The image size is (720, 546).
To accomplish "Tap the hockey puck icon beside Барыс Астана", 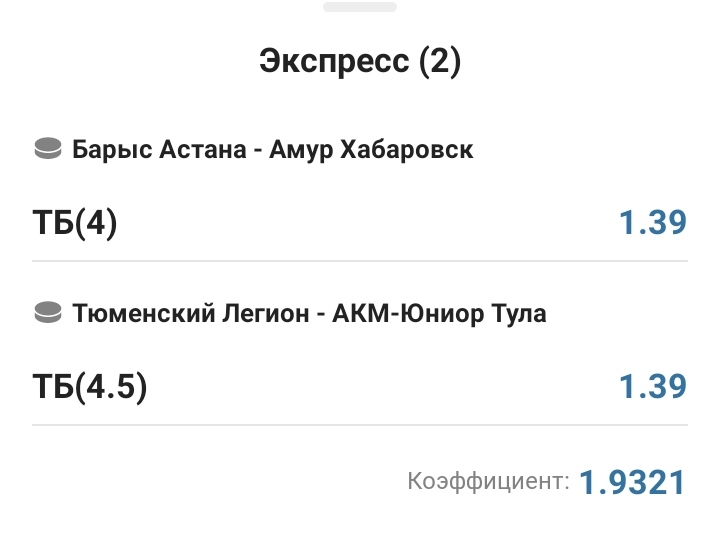I will click(48, 150).
